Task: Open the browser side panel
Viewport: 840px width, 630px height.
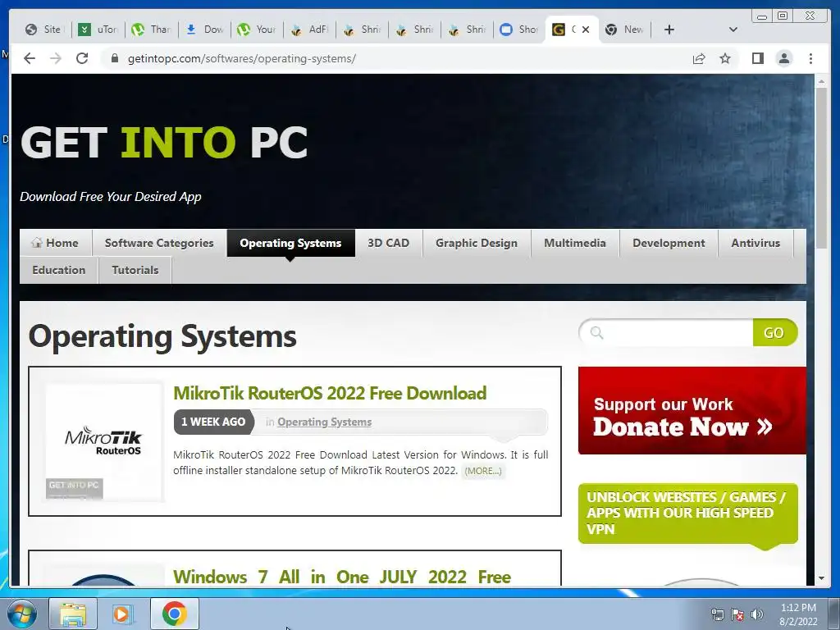Action: [757, 58]
